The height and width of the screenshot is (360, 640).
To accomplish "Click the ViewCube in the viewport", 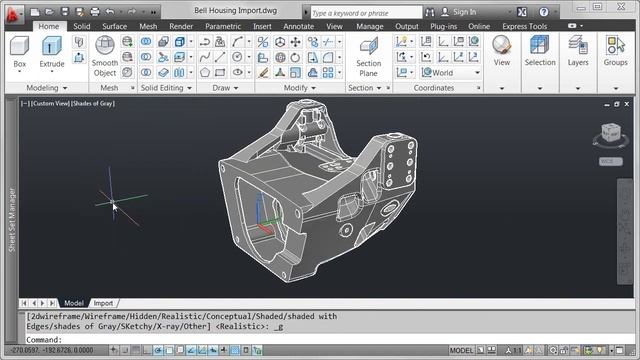I will tap(611, 133).
